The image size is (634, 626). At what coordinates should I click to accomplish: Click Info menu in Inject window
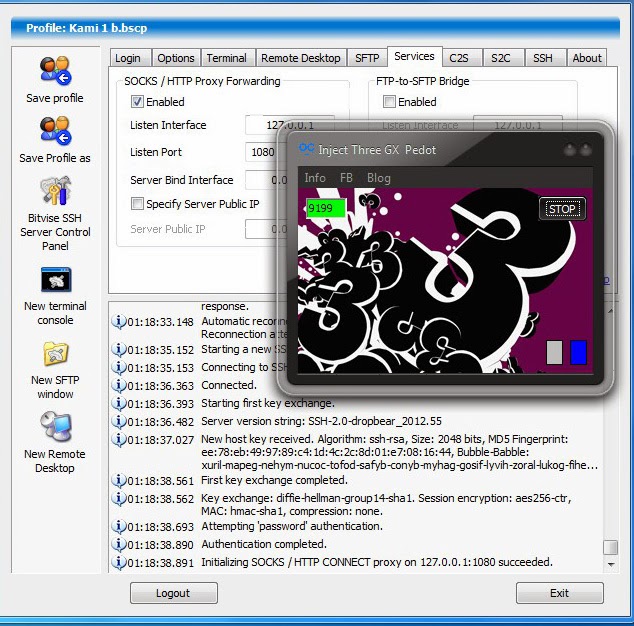[x=315, y=178]
